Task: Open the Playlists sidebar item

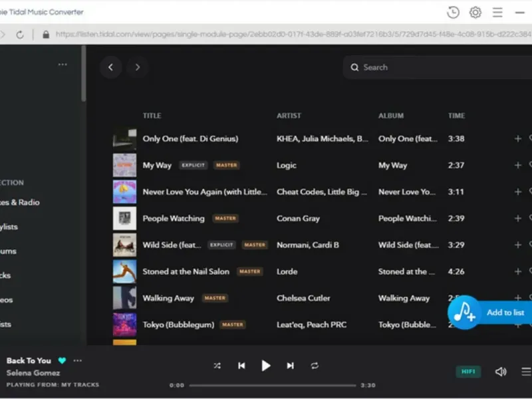Action: click(x=9, y=227)
